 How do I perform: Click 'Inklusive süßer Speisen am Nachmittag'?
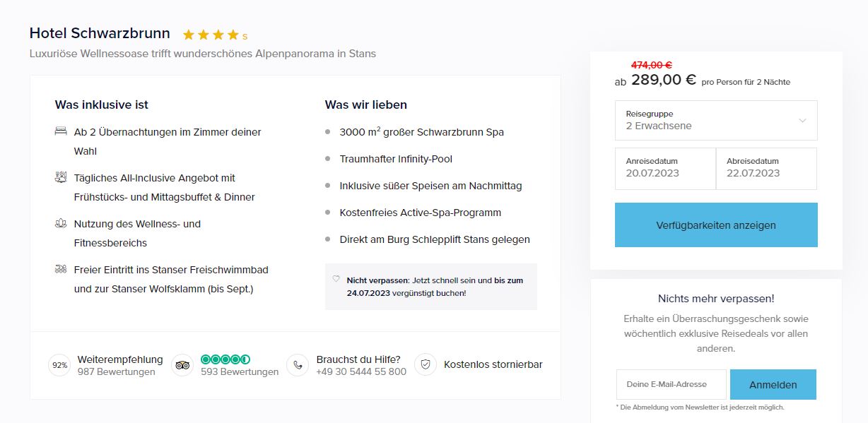(430, 186)
